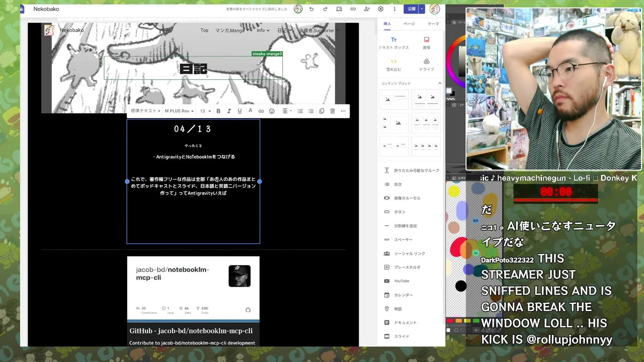This screenshot has height=362, width=644.
Task: Duplicate the selected text box
Action: 321,111
